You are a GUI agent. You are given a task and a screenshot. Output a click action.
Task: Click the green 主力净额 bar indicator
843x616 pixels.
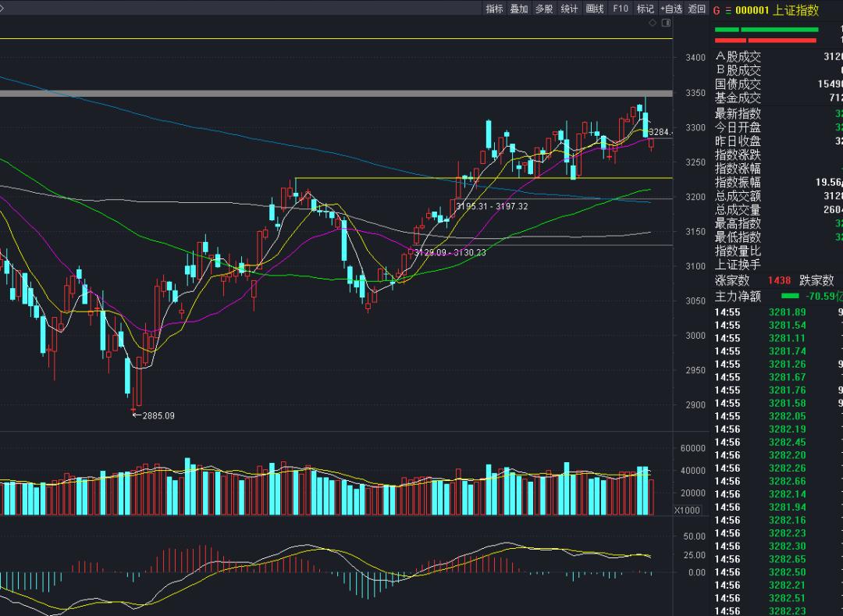[790, 297]
